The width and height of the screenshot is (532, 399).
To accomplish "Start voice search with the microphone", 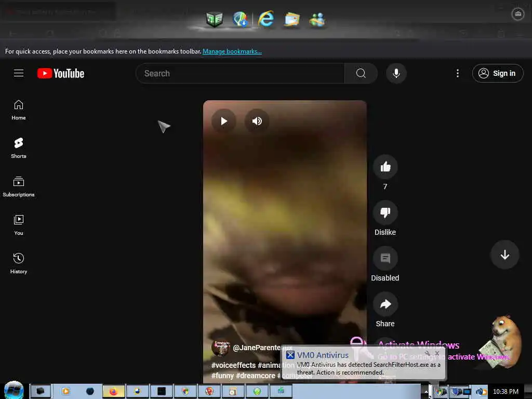I will click(x=396, y=73).
